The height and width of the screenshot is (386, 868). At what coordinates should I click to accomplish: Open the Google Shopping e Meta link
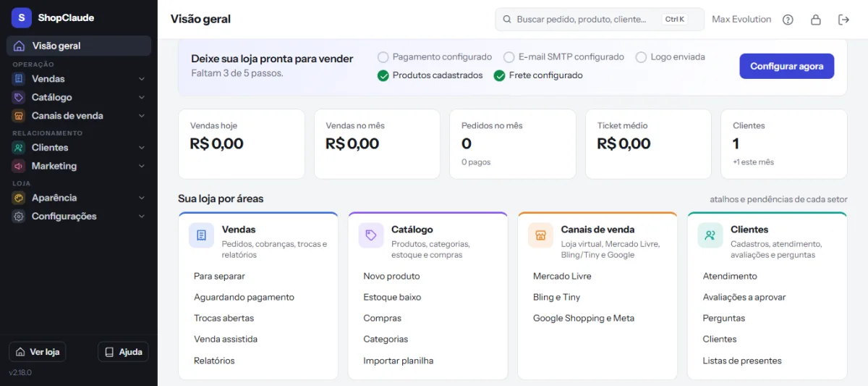click(584, 318)
